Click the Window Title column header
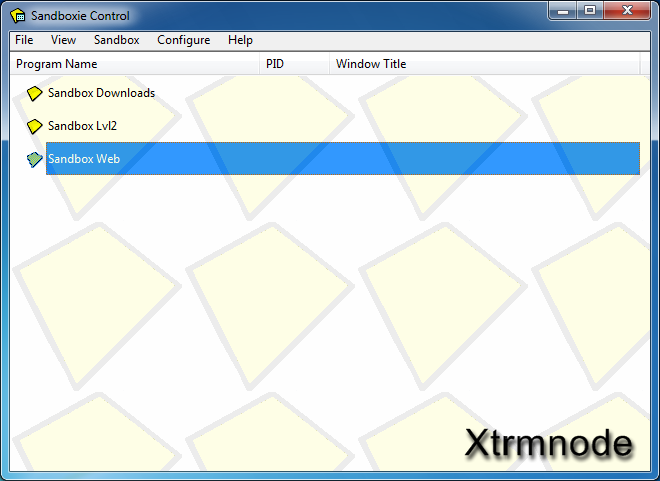 (484, 64)
